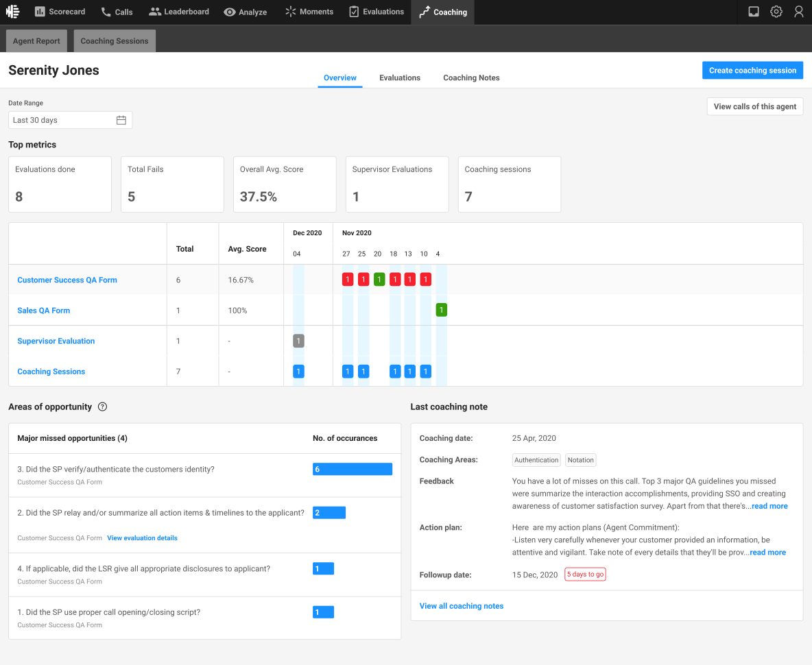Click the app logo in the top bar
Viewport: 812px width, 665px height.
[13, 12]
